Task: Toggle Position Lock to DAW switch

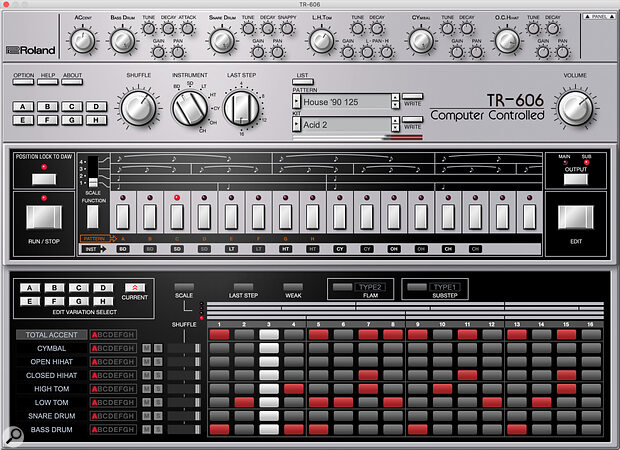Action: click(x=44, y=180)
